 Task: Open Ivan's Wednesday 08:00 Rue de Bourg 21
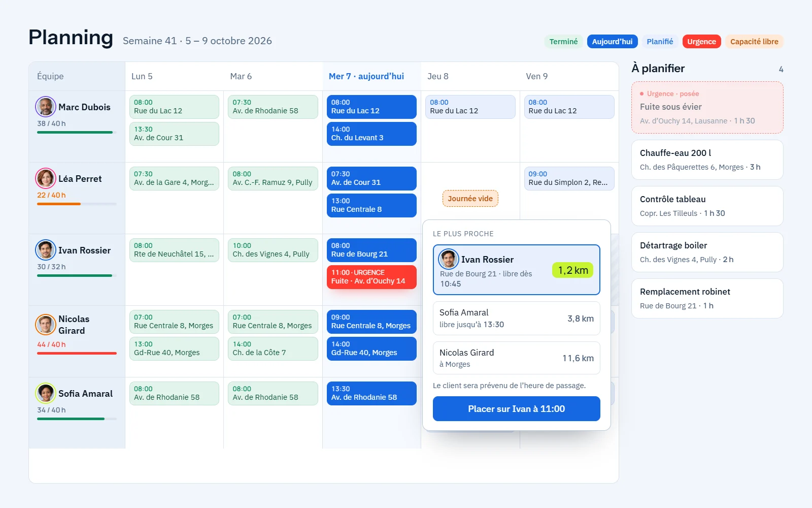pos(371,250)
